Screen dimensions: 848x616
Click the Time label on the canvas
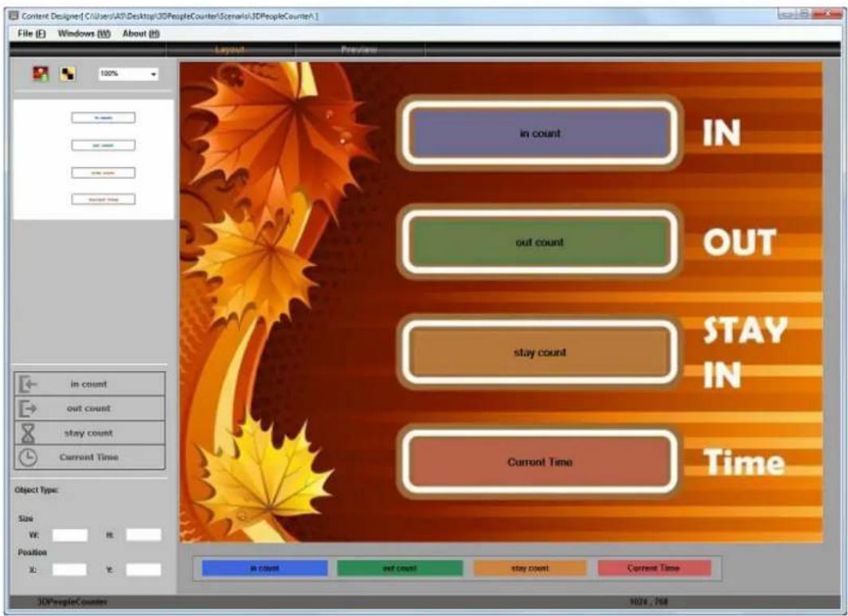[x=744, y=462]
